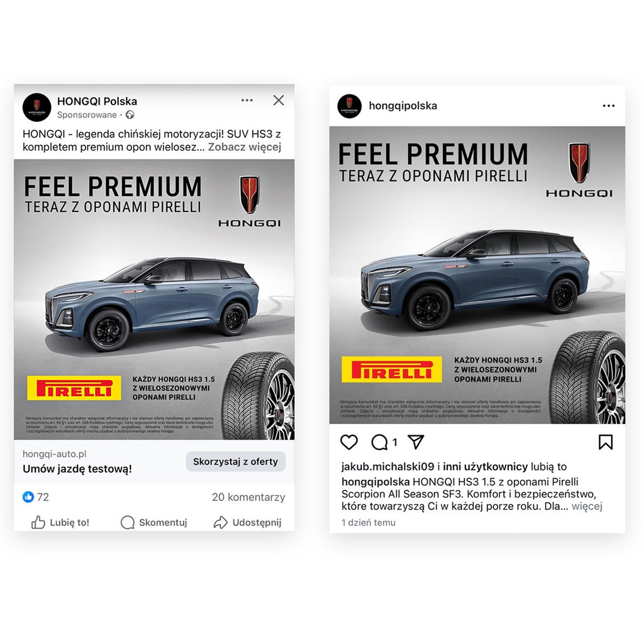The width and height of the screenshot is (644, 644).
Task: Open the Facebook post three-dots options menu
Action: pos(247,101)
